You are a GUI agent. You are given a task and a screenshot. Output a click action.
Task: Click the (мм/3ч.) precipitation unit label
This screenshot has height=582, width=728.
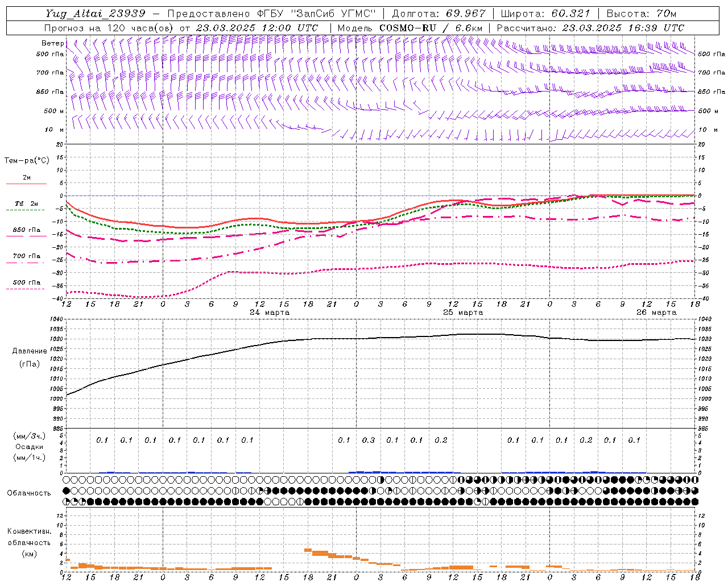30,436
